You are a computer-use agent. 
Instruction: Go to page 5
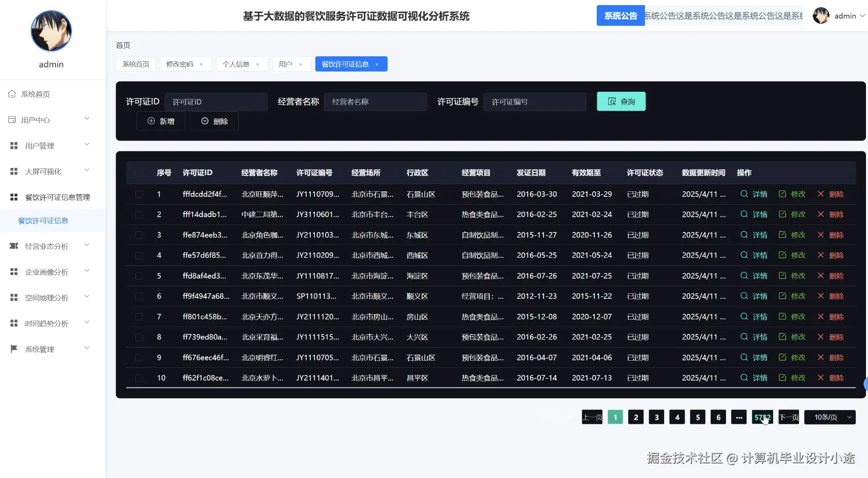coord(698,417)
